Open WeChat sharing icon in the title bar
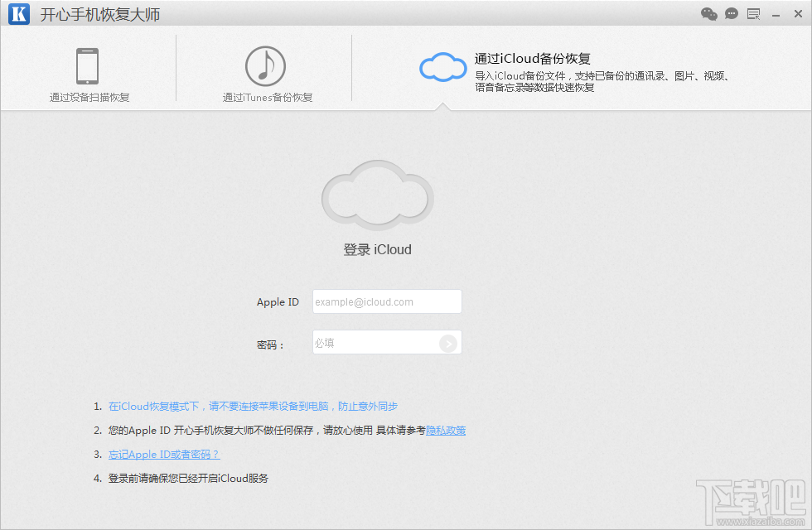 pos(708,13)
